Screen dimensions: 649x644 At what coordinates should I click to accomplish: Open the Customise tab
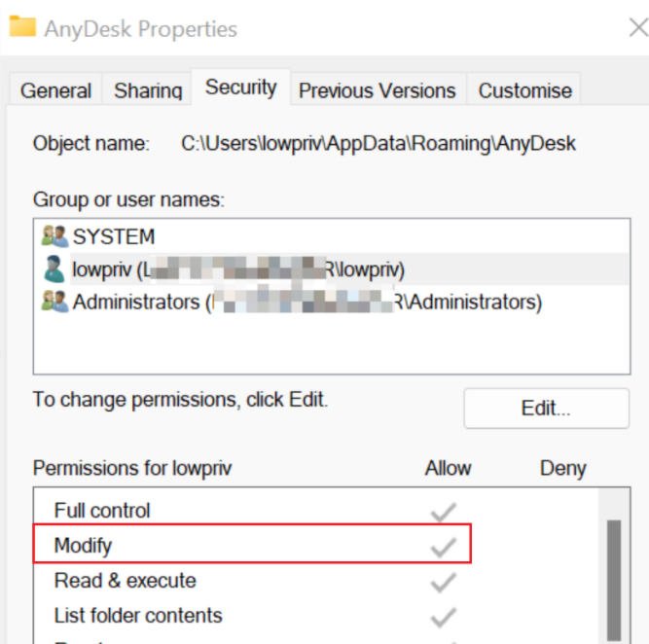pyautogui.click(x=524, y=91)
